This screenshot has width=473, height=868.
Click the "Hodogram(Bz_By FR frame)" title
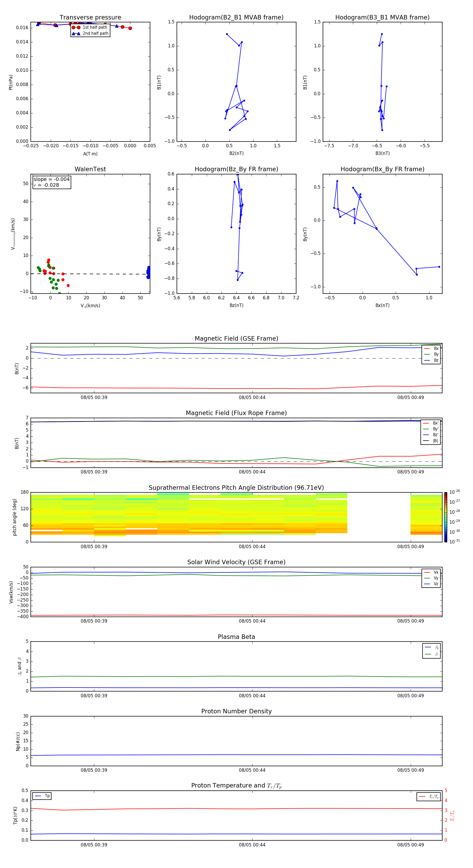click(236, 169)
